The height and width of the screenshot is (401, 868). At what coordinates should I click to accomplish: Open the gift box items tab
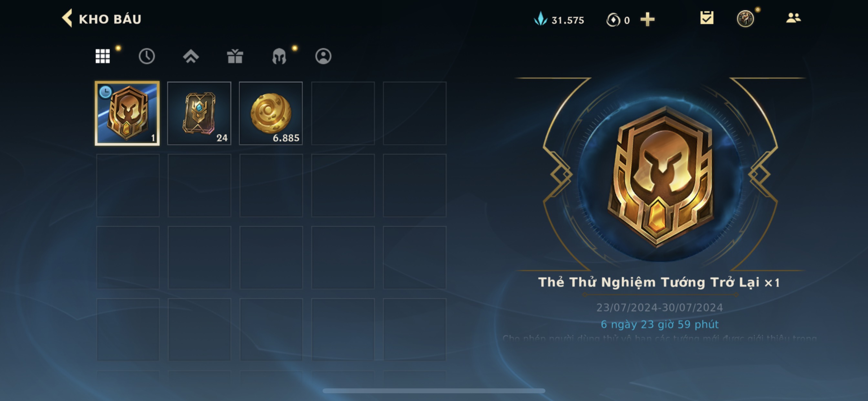[235, 56]
